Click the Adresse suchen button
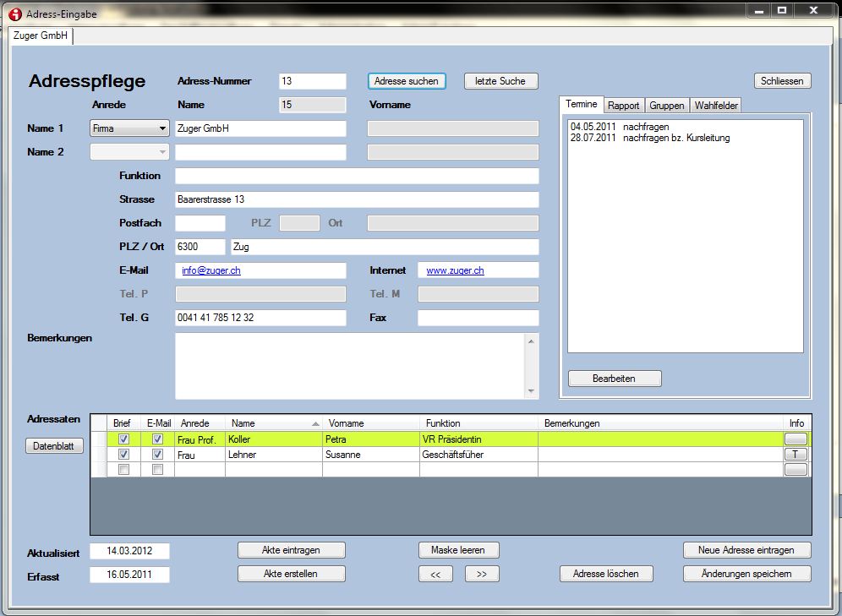 coord(407,81)
